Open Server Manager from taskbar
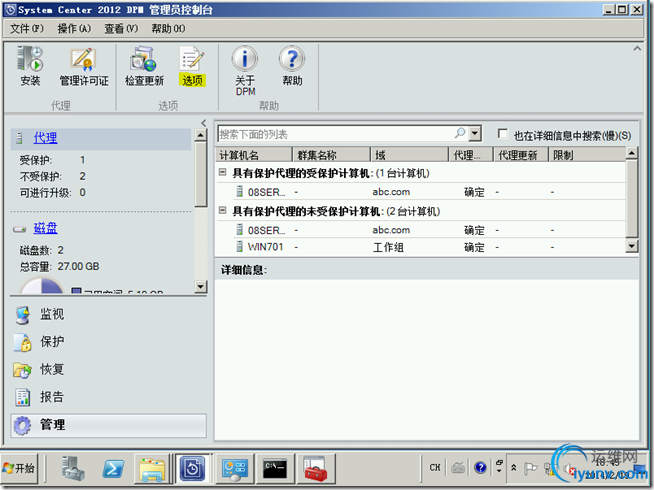Viewport: 654px width, 490px height. [x=73, y=468]
